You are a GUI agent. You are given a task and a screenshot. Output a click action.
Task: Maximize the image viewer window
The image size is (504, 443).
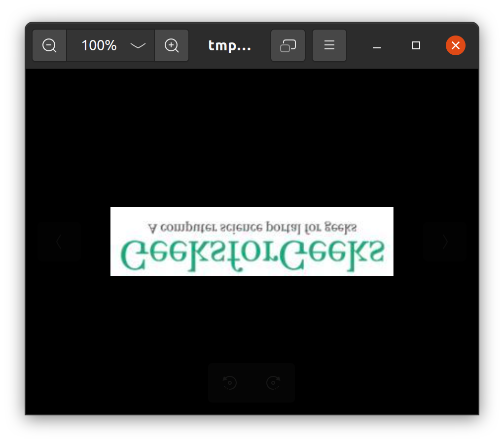416,46
